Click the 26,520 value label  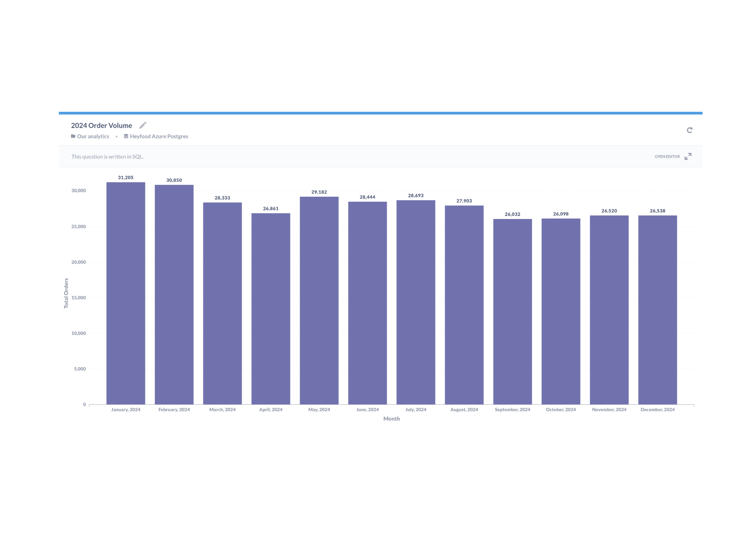[609, 211]
